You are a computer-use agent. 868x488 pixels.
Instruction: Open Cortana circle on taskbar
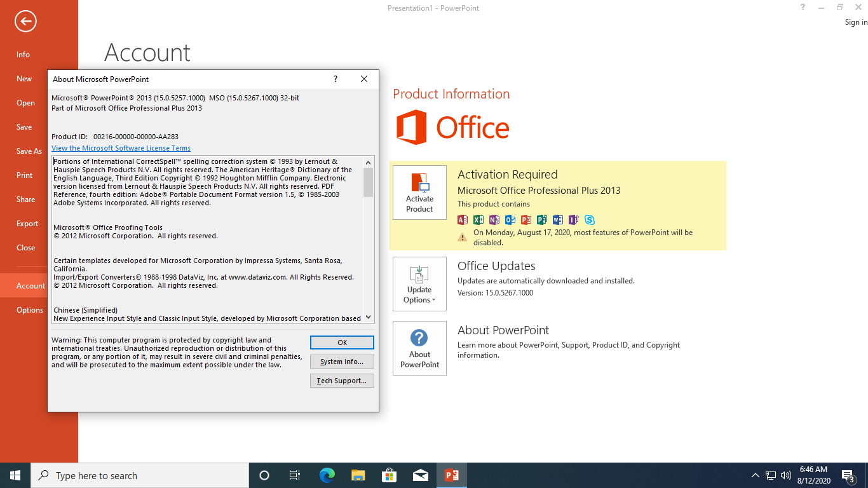tap(264, 475)
